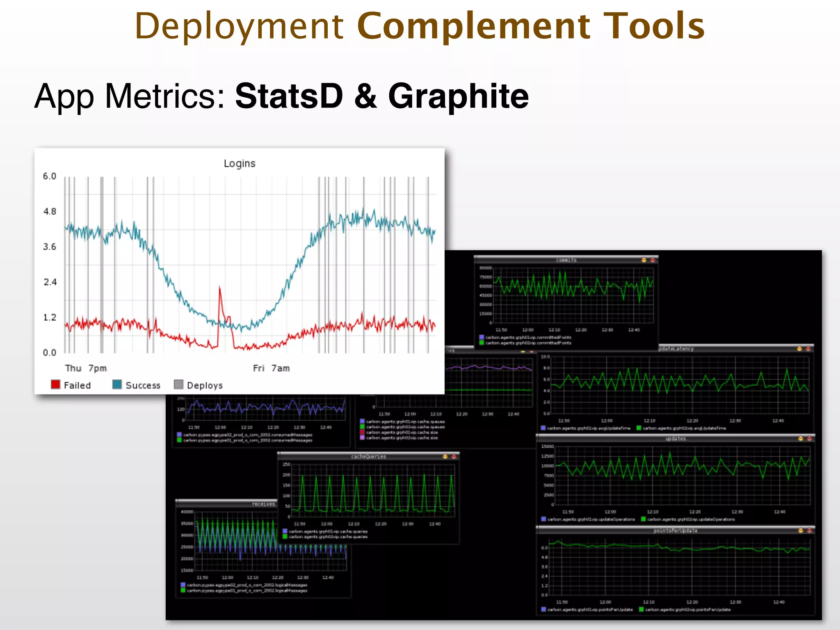Viewport: 840px width, 630px height.
Task: Close the updateLatency graph window
Action: click(808, 349)
